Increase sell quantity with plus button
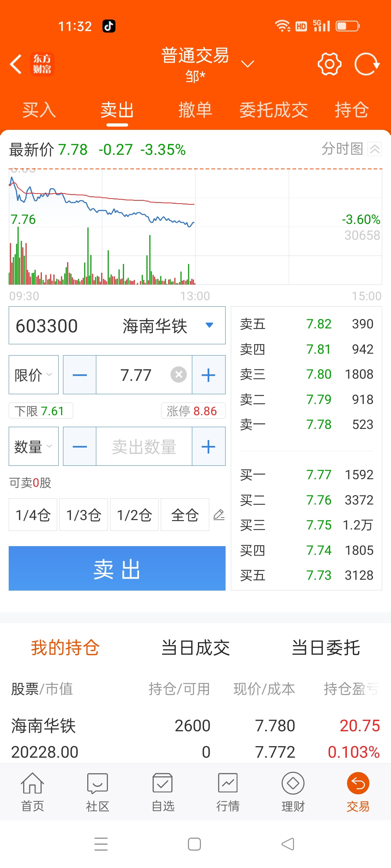Image resolution: width=391 pixels, height=868 pixels. click(x=209, y=446)
